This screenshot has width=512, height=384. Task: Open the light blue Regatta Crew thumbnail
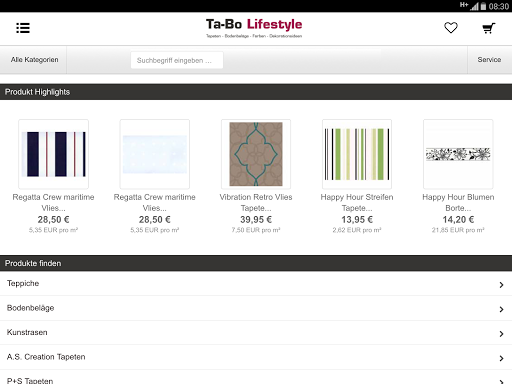click(x=155, y=154)
